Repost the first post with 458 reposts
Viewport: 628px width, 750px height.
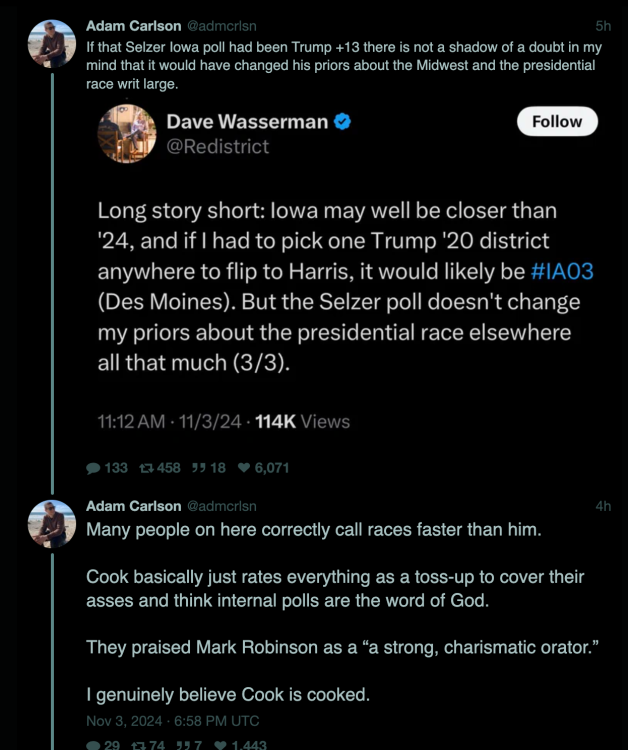pyautogui.click(x=146, y=467)
